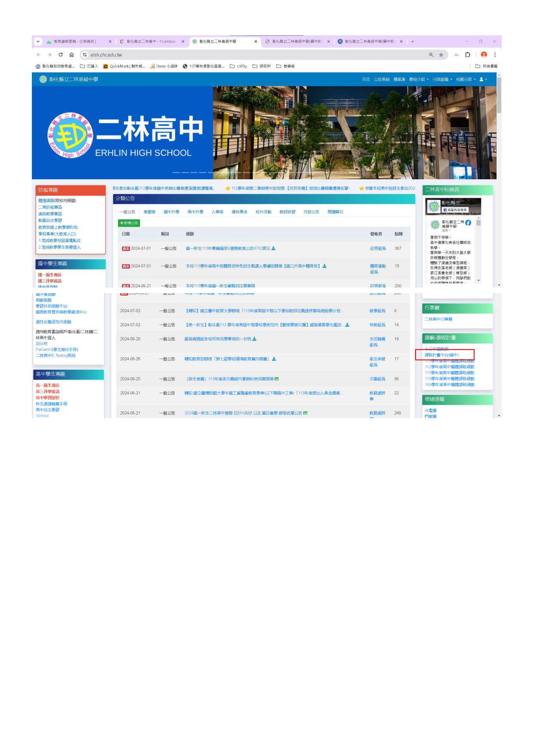Open the 所有書籤 all bookmarks folder
The width and height of the screenshot is (534, 756).
(x=486, y=66)
